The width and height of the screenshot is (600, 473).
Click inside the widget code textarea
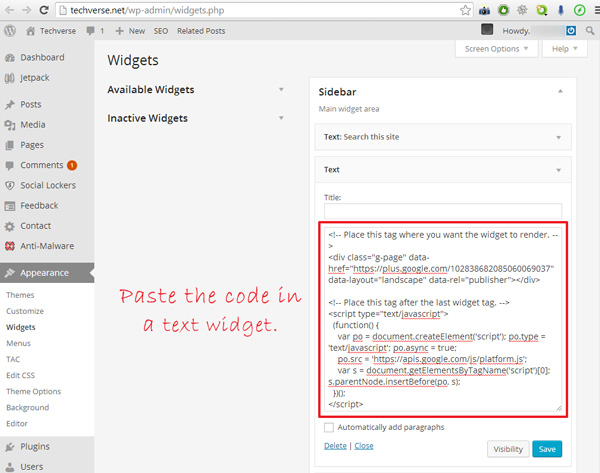point(443,319)
